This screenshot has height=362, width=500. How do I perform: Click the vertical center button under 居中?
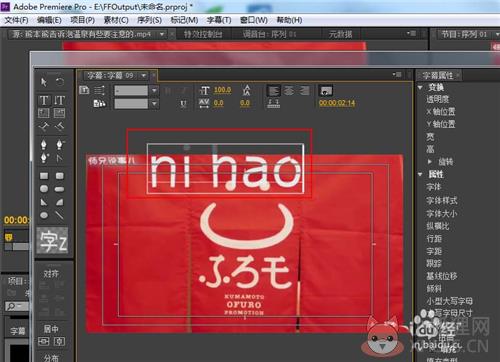59,341
